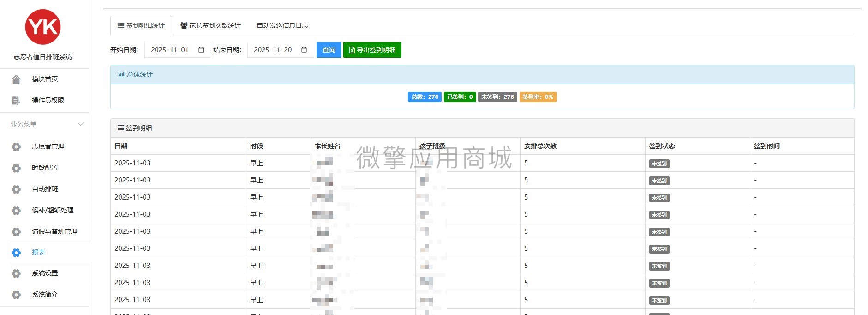Click the 开始日期 date input field

[178, 50]
